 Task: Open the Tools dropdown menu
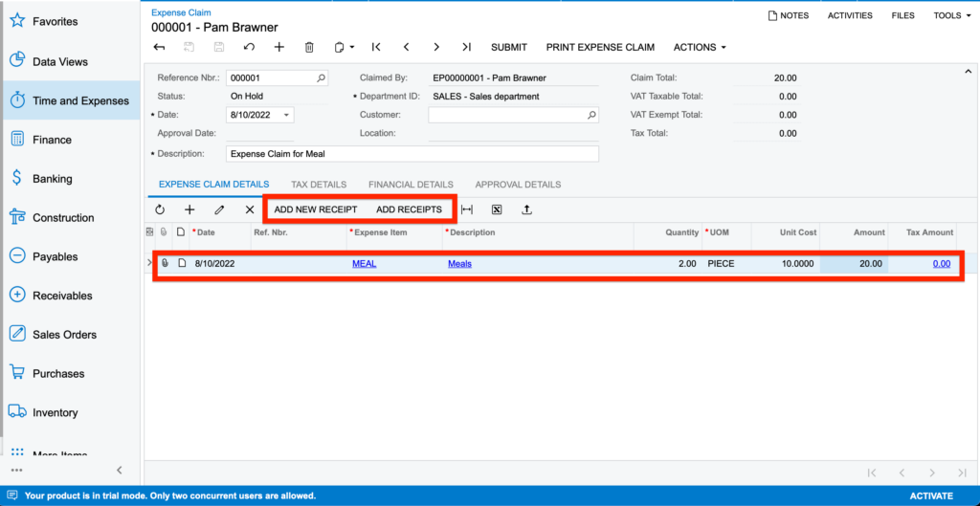pyautogui.click(x=952, y=15)
